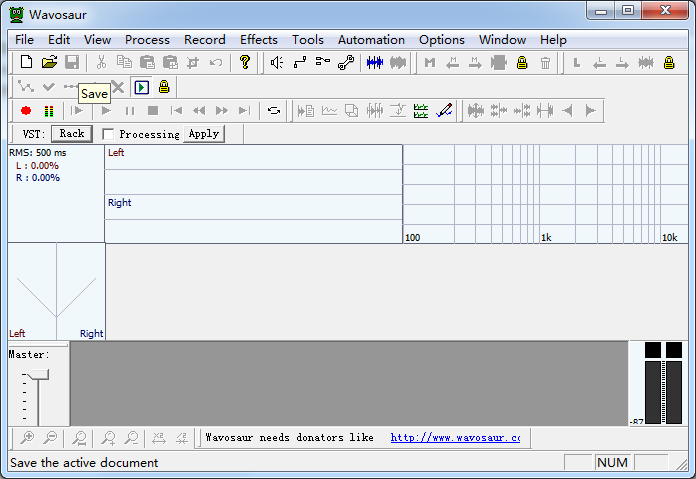Click the red Record button
This screenshot has width=696, height=479.
coord(26,111)
